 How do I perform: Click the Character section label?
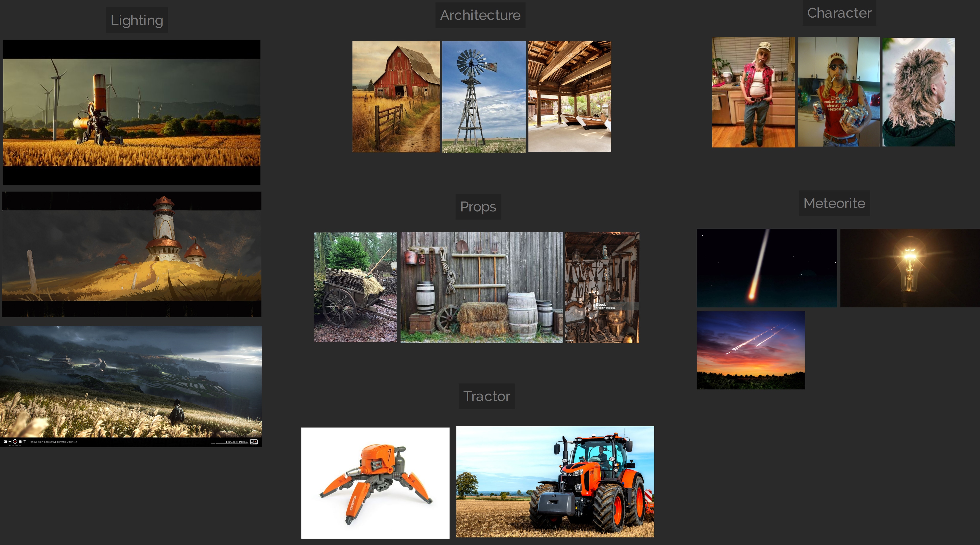pos(839,13)
